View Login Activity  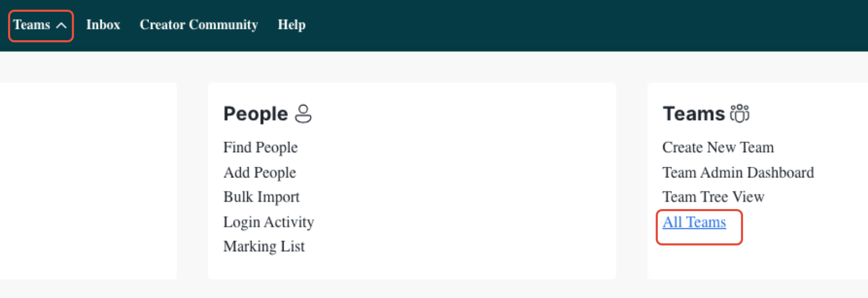269,222
